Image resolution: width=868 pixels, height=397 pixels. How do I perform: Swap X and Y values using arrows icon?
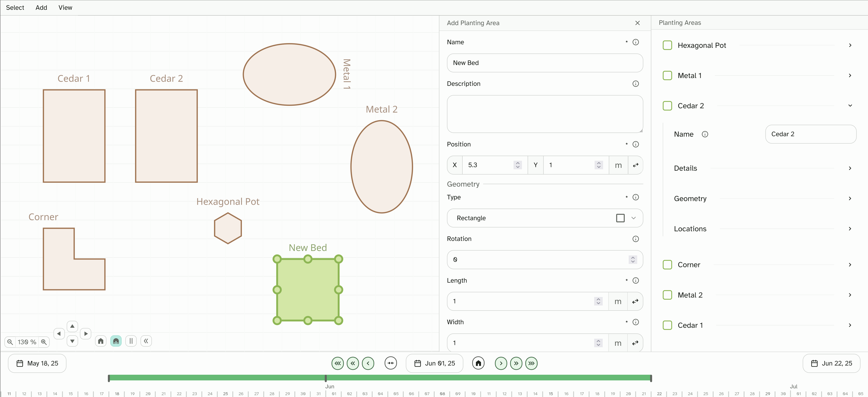pyautogui.click(x=635, y=165)
